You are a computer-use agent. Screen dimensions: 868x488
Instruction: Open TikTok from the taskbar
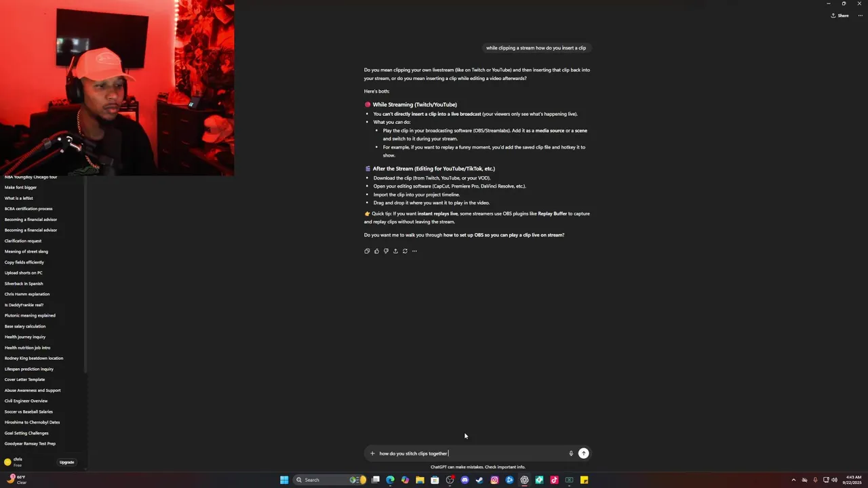tap(554, 480)
